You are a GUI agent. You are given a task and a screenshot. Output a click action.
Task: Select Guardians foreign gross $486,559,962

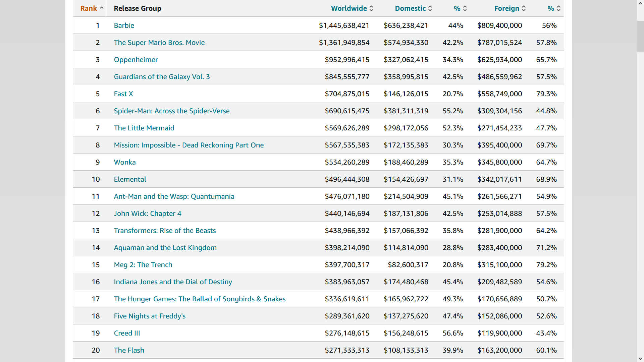point(499,77)
